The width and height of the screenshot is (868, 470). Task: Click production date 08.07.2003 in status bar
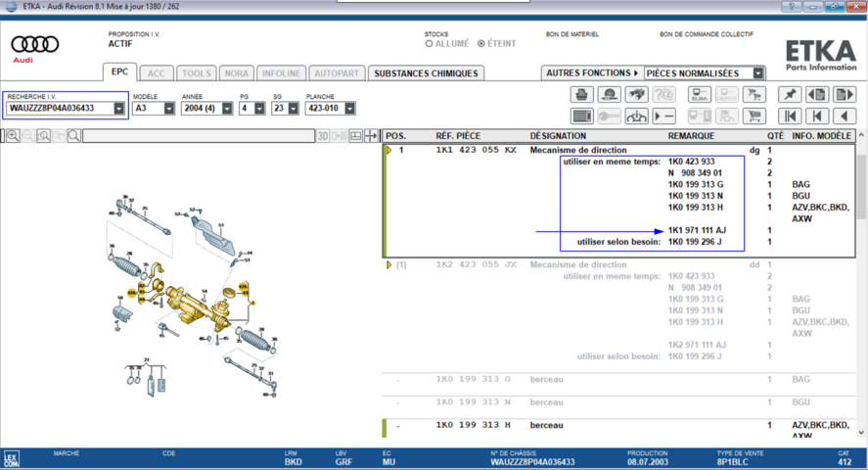tap(648, 462)
